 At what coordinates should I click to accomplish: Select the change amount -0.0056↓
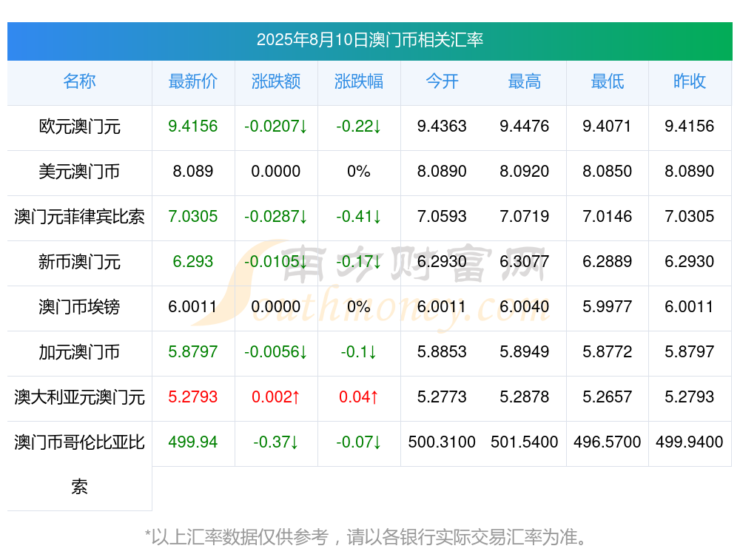click(x=276, y=351)
